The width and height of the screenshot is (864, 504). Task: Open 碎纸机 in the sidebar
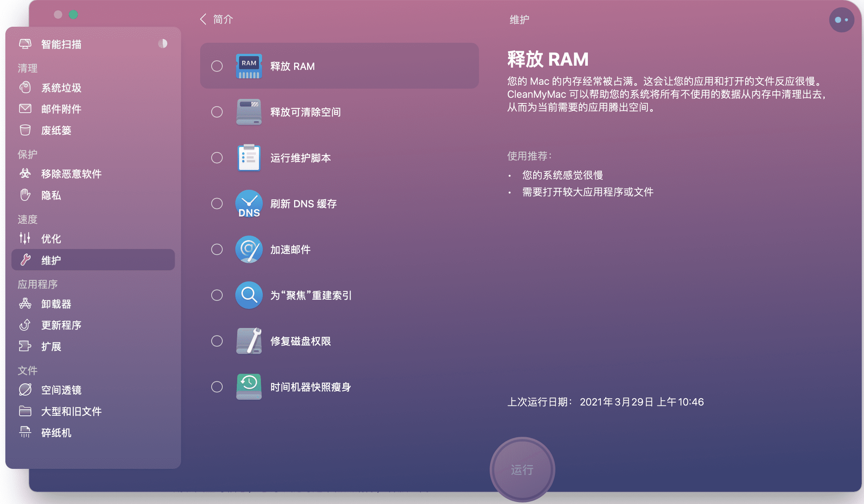93,433
